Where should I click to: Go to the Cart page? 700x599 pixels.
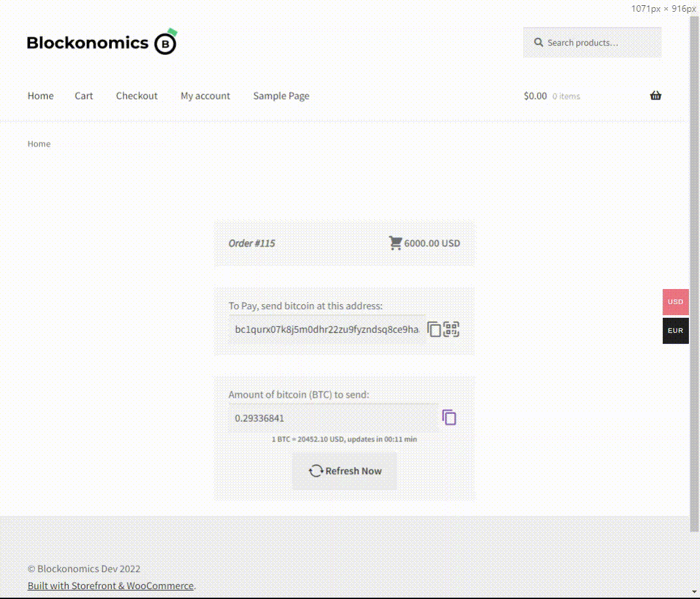(84, 95)
